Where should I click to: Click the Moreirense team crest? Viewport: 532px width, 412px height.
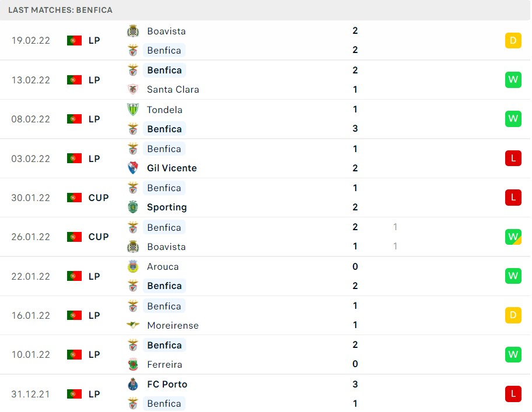pos(132,325)
